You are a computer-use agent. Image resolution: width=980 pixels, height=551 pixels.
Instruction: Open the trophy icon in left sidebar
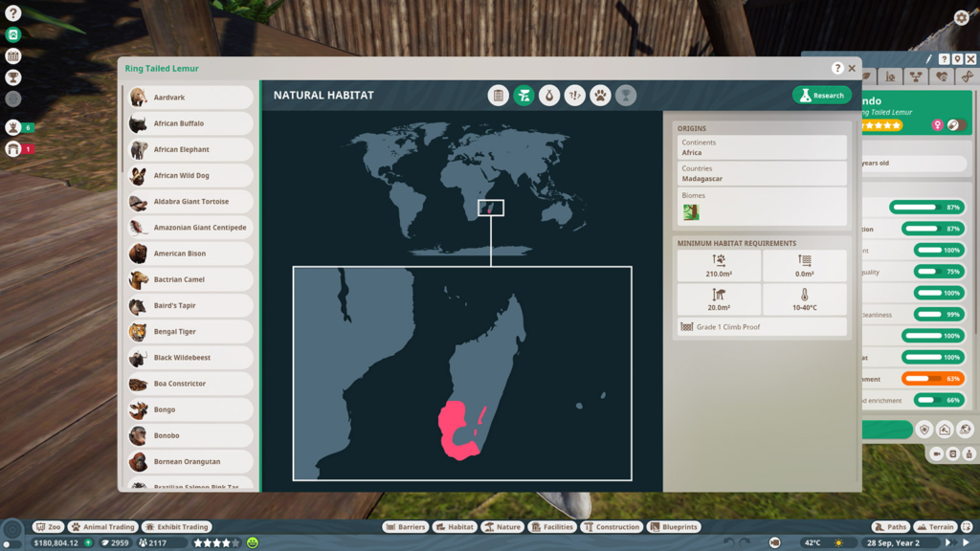point(13,77)
